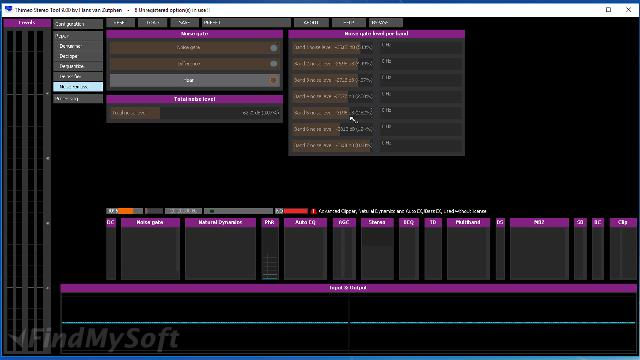Click the red meter next to the warning icon
This screenshot has height=360, width=640.
tap(296, 211)
